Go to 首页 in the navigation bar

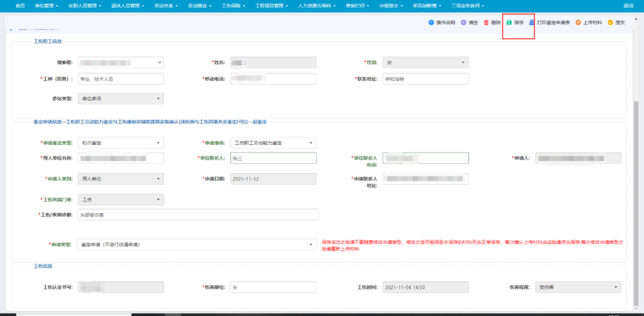20,5
